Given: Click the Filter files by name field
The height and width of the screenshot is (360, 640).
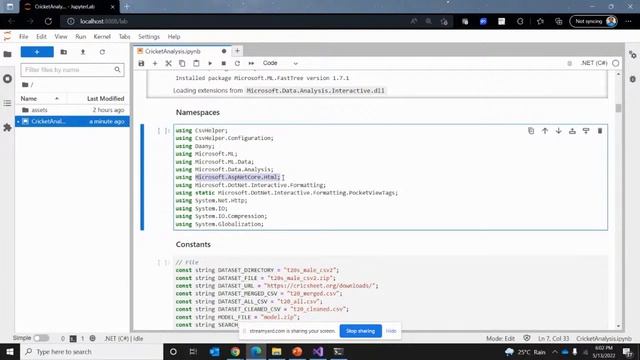Looking at the screenshot, I should point(72,70).
